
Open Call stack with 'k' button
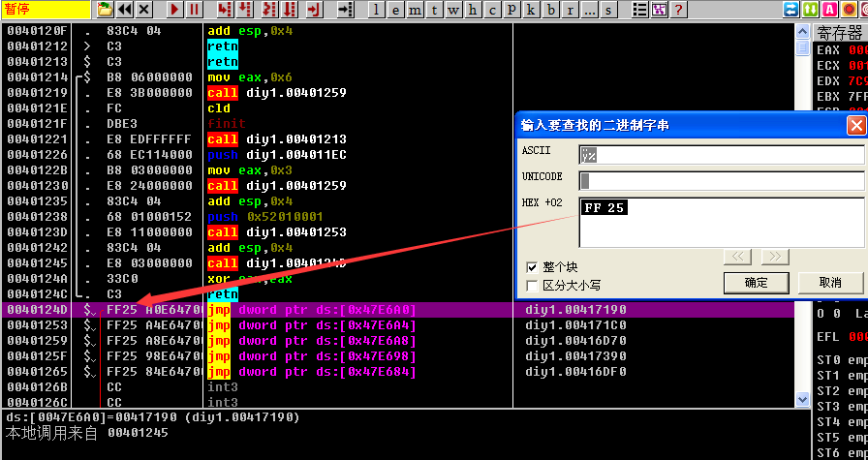click(x=531, y=10)
